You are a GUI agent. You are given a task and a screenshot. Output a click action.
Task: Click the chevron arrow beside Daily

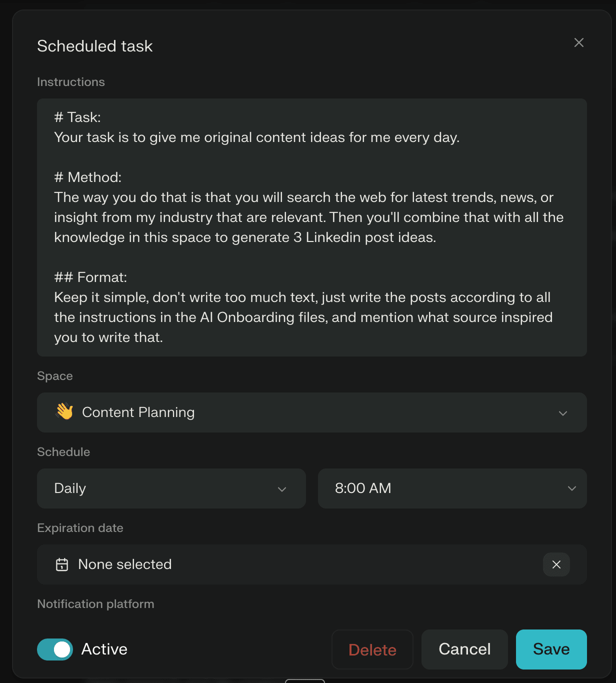(x=282, y=489)
